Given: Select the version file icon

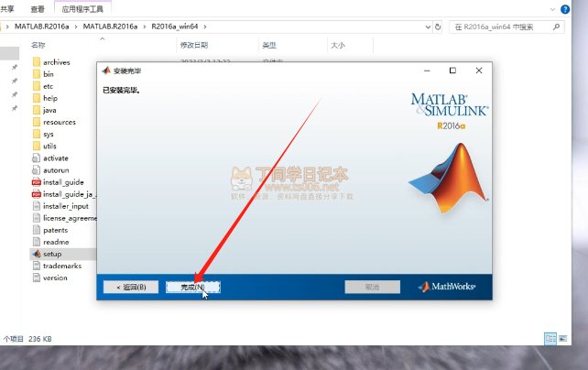Looking at the screenshot, I should [37, 278].
